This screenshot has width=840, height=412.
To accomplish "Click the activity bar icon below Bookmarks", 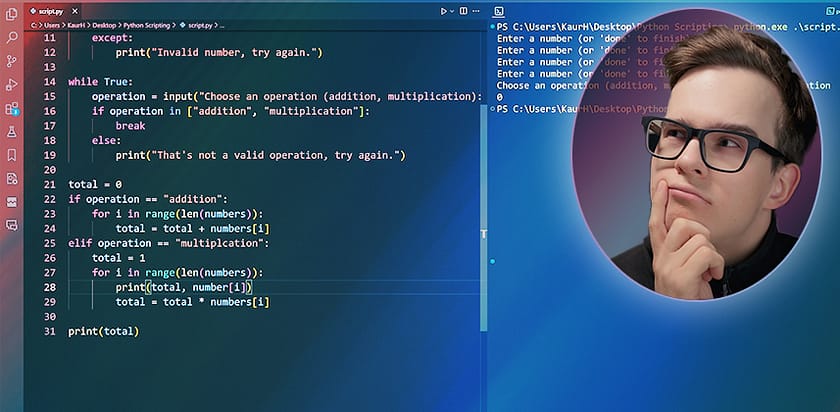I will tap(11, 178).
